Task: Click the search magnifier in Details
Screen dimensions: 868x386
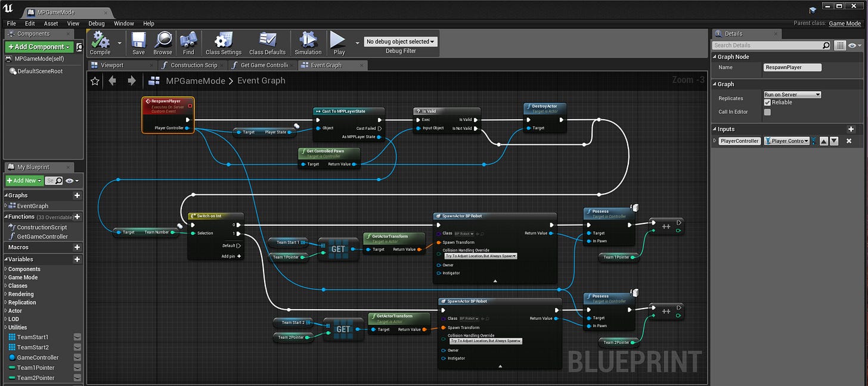Action: [826, 45]
